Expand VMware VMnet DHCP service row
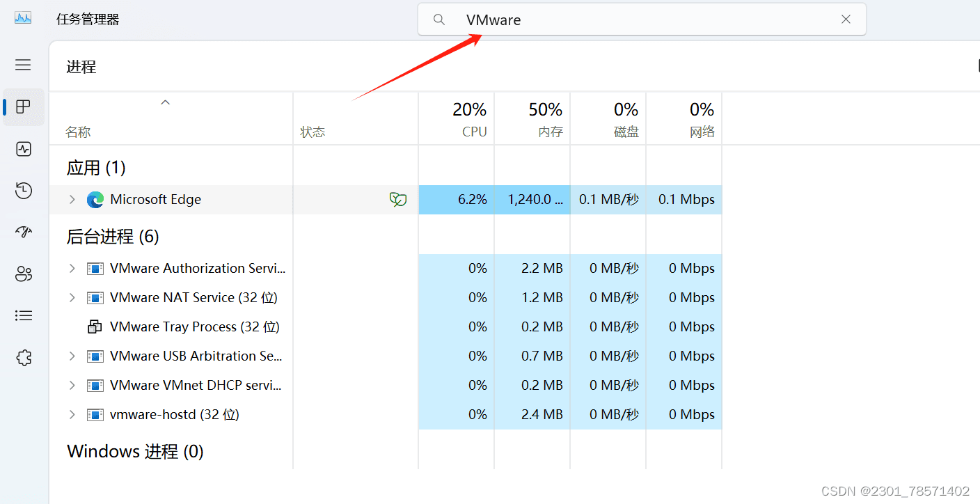 (x=72, y=386)
